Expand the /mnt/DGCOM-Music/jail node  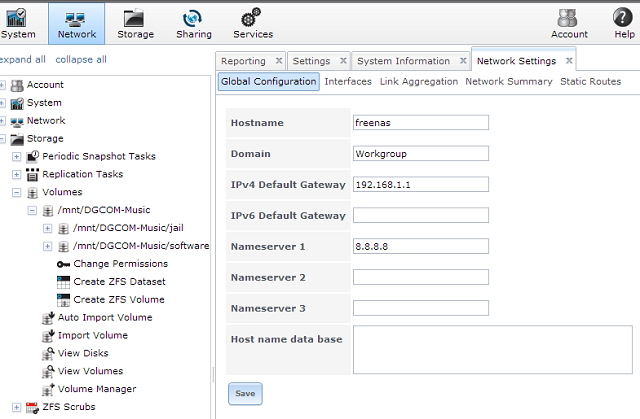pyautogui.click(x=47, y=229)
